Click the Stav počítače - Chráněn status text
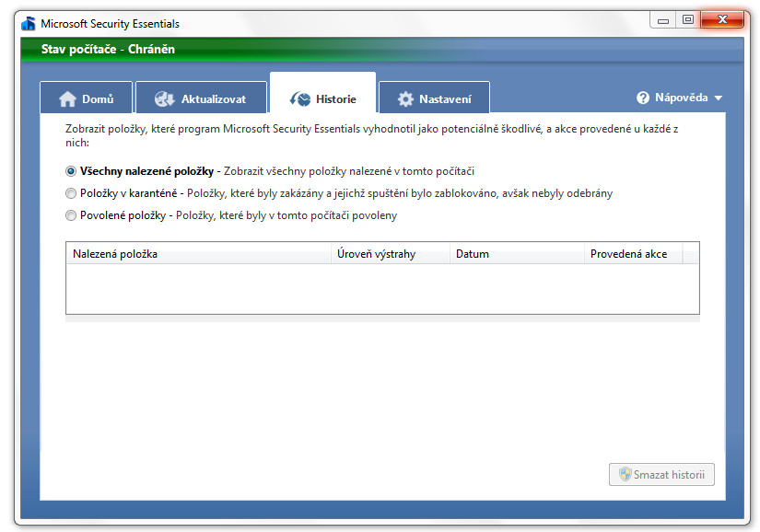The height and width of the screenshot is (532, 760). (x=108, y=50)
